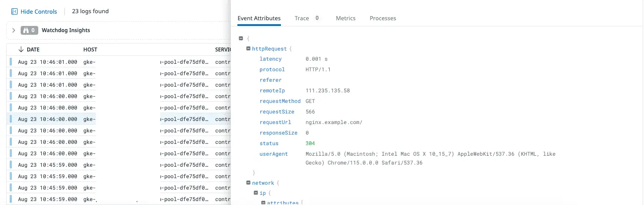Collapse the httpRequest node

pos(248,49)
